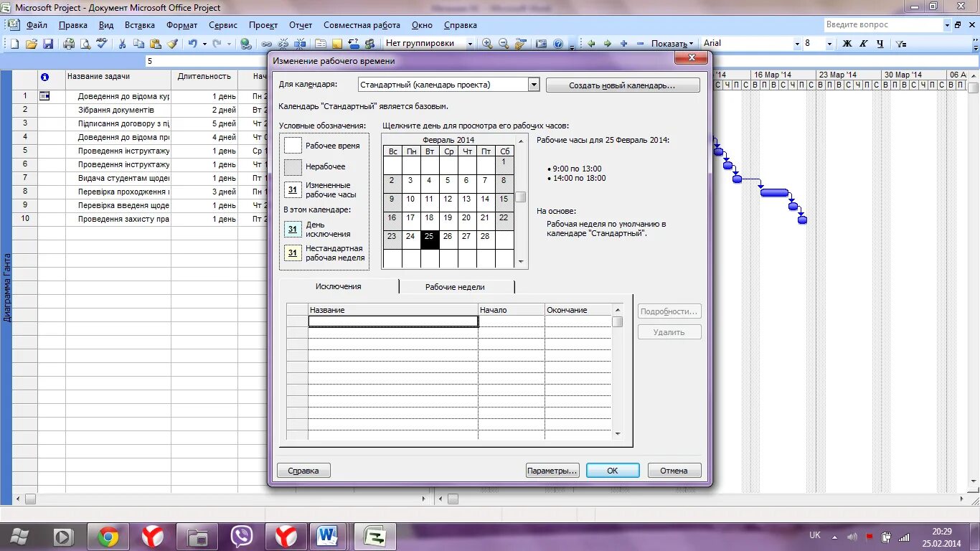Open the 'Показать' outline dropdown

[x=673, y=44]
